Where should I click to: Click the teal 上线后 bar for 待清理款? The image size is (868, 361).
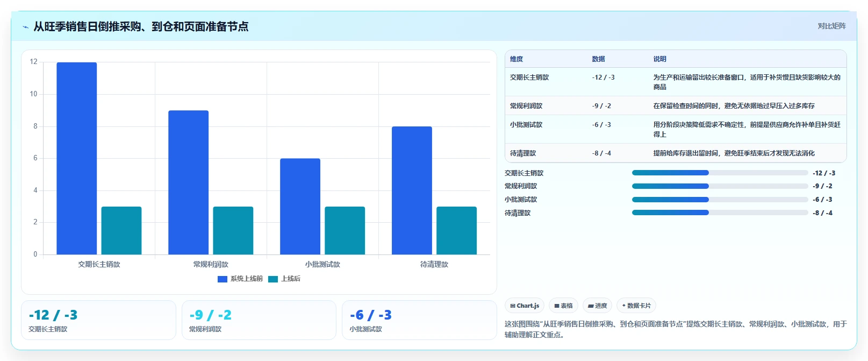pyautogui.click(x=457, y=230)
